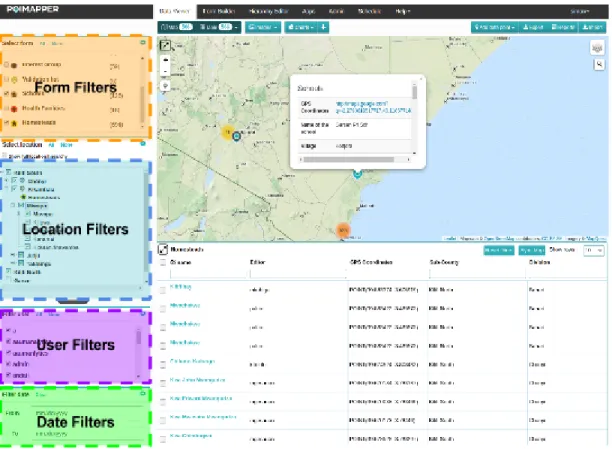Click the Import button
This screenshot has width=612, height=449.
592,27
